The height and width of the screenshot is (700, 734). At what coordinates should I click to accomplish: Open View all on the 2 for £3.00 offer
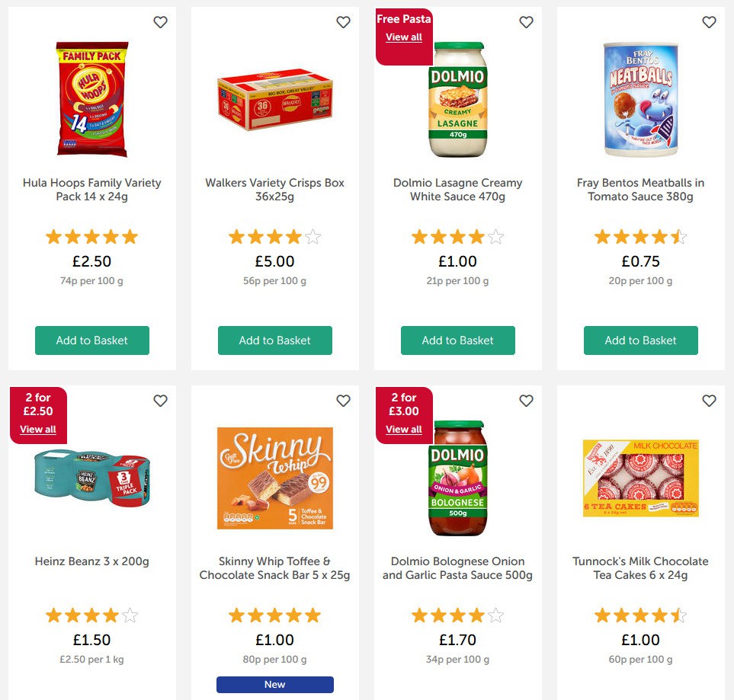click(403, 429)
